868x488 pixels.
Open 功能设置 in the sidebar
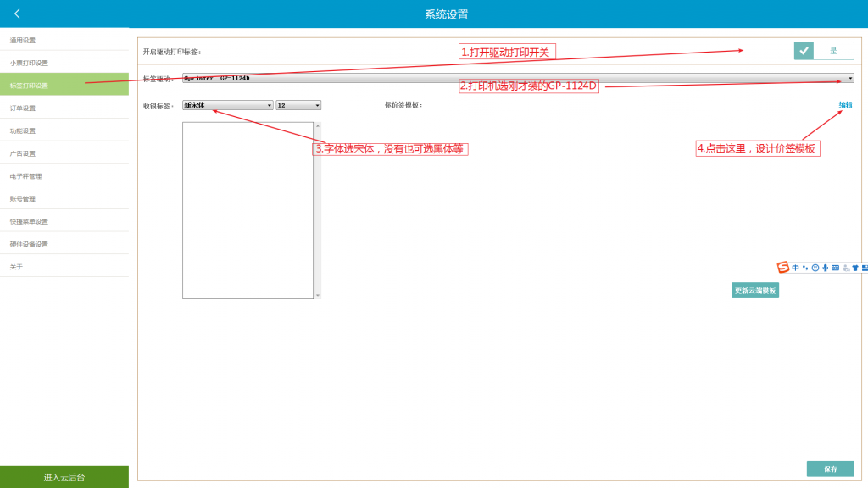(x=64, y=130)
